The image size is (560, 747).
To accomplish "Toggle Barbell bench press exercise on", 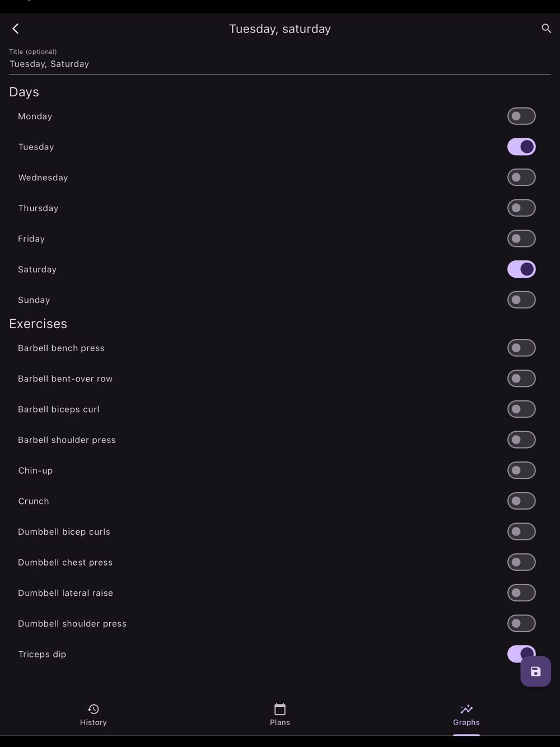I will pos(521,348).
